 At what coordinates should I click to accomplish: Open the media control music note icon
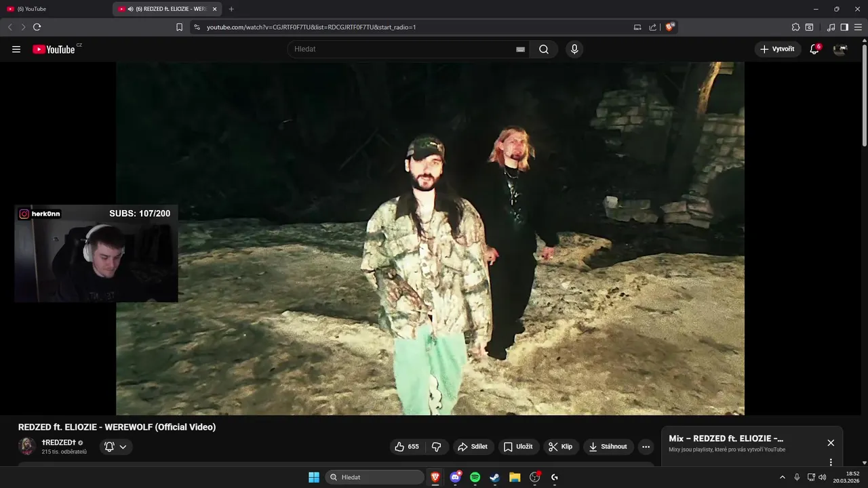[x=831, y=27]
